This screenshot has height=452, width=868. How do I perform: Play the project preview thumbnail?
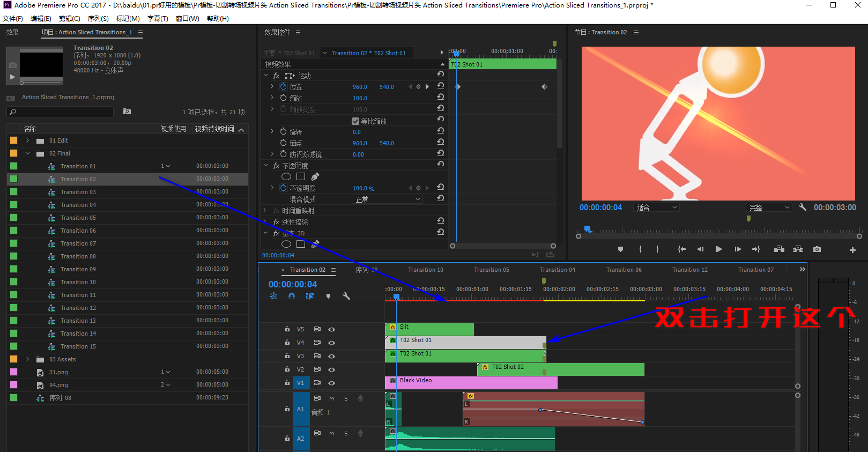[12, 77]
